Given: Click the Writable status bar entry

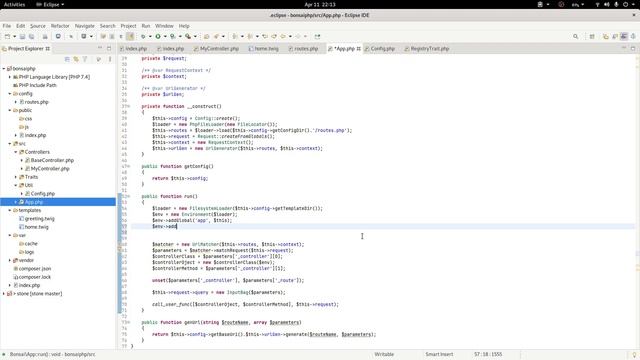Looking at the screenshot, I should 384,354.
